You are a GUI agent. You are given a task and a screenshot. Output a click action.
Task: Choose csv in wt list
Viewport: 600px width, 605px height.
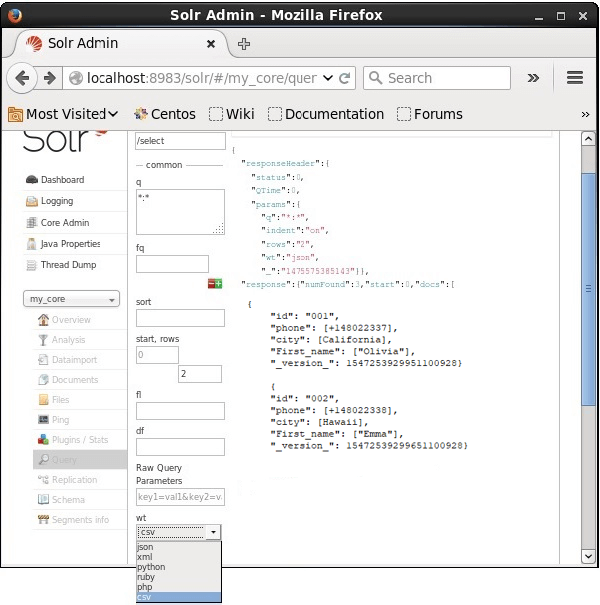pyautogui.click(x=179, y=597)
